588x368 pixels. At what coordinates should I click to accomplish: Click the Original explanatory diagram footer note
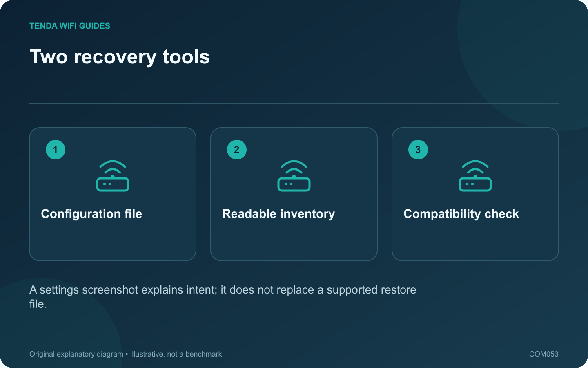[125, 354]
